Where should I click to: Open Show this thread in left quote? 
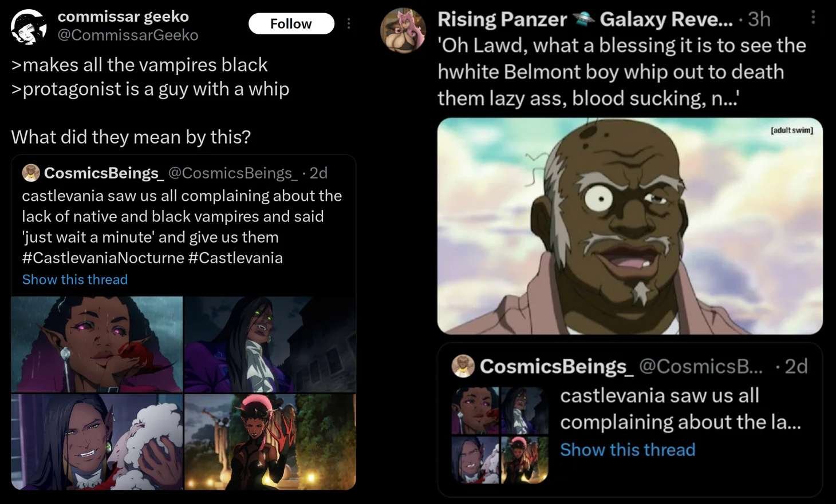(x=75, y=279)
